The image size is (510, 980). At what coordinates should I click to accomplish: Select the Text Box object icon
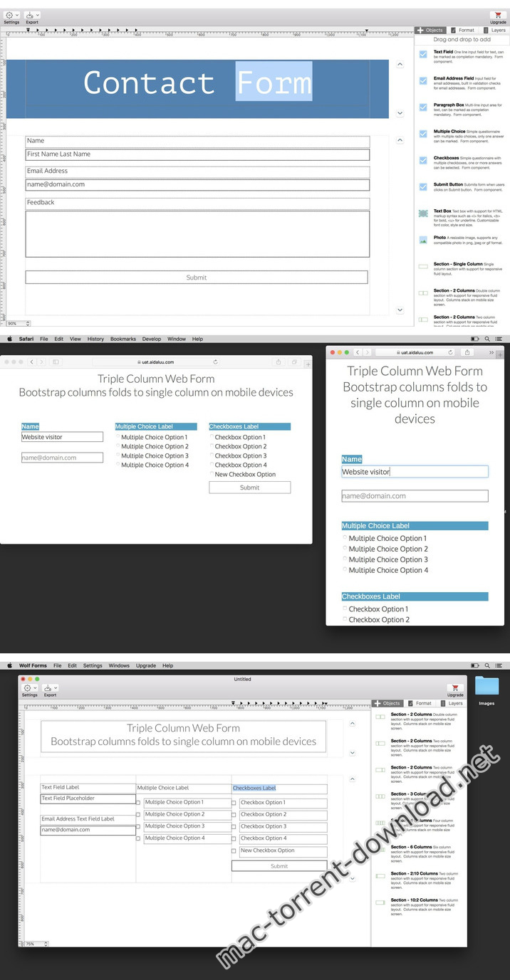click(423, 213)
